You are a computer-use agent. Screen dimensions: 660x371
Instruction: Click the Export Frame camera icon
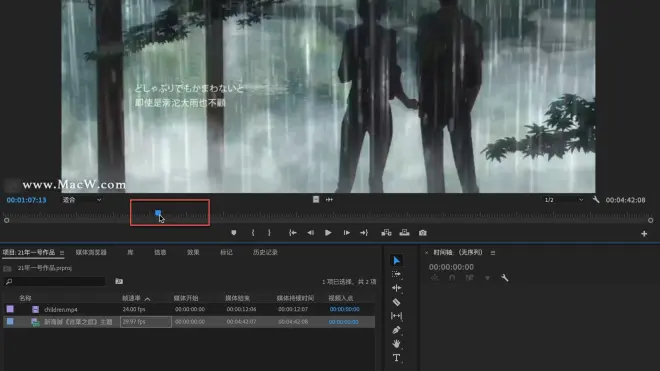423,233
